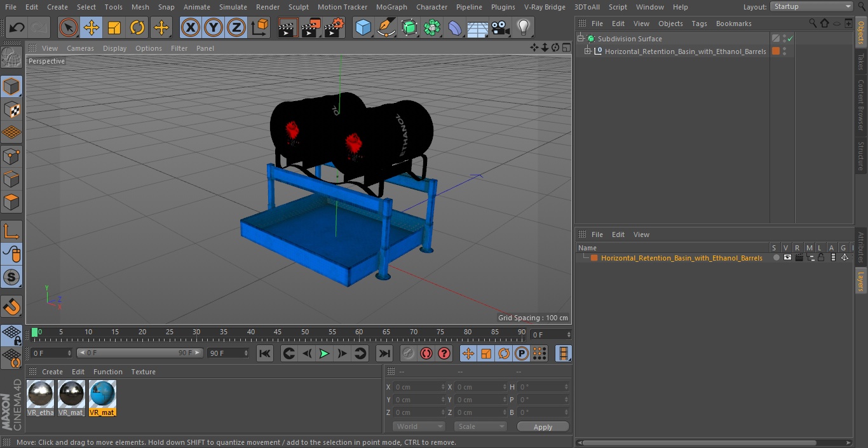Play the animation forward
868x448 pixels.
(x=324, y=353)
